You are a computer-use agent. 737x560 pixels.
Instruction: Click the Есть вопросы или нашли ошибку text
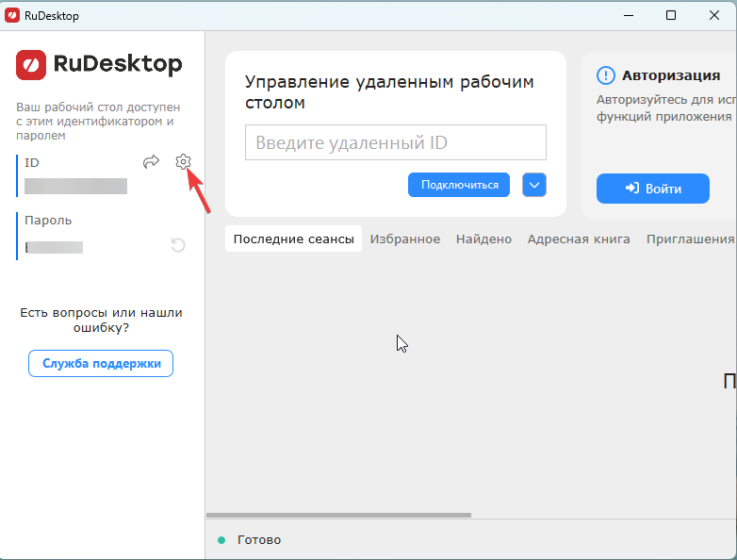[x=101, y=321]
